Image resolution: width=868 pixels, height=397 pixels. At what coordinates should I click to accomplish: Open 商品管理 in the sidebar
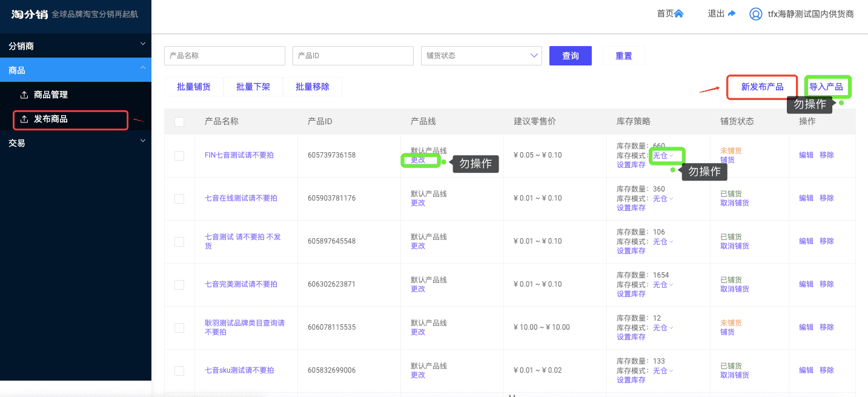click(51, 95)
